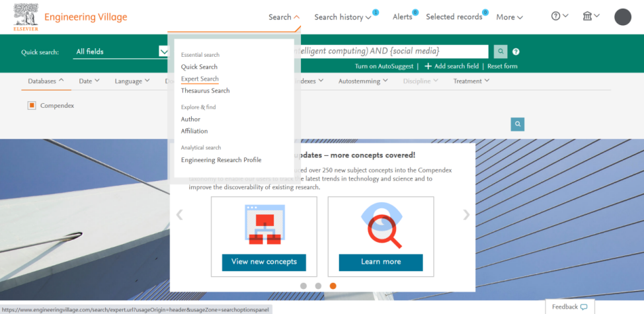Click the Essential search heading text
This screenshot has height=314, width=644.
click(200, 55)
